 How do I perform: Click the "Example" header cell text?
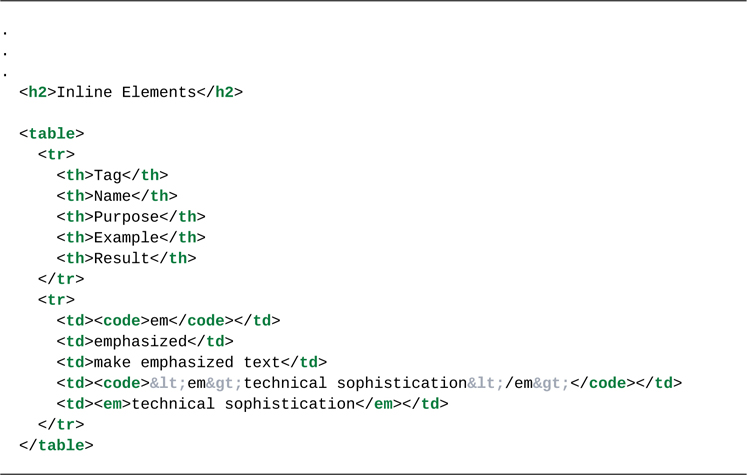point(126,238)
